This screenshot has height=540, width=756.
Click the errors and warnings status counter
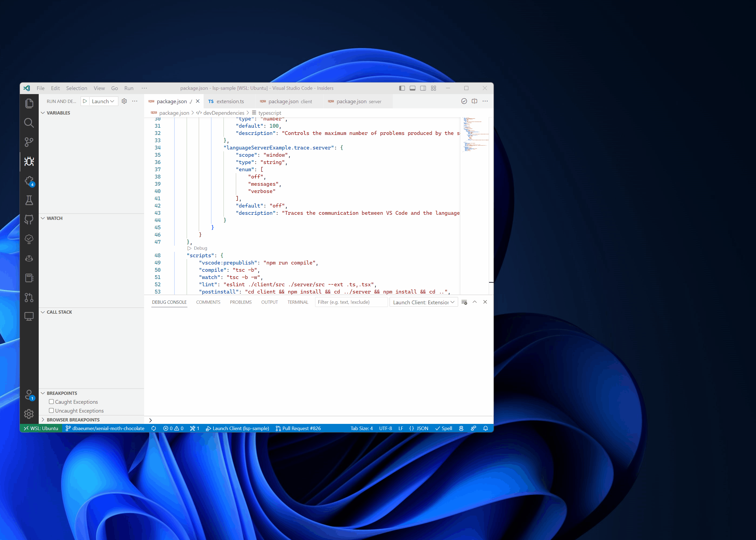point(173,428)
